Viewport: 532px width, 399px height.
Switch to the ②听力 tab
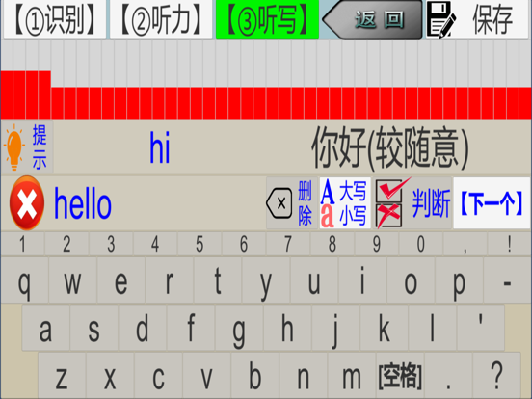coord(161,19)
